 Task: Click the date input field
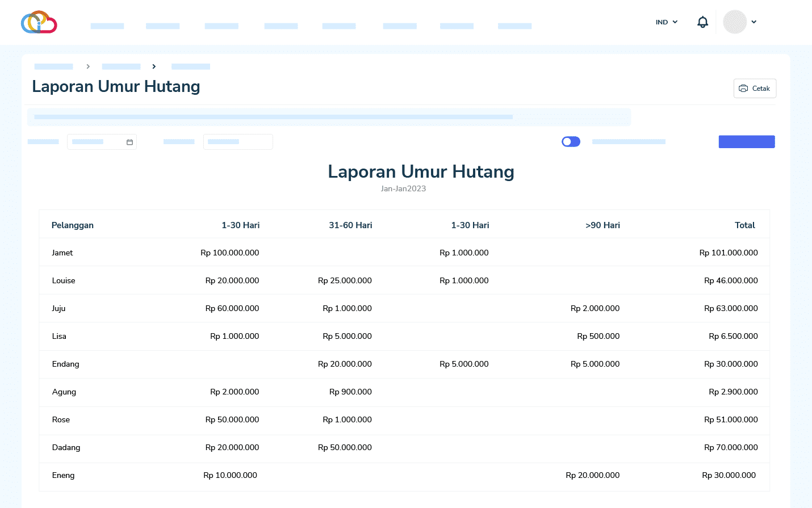point(95,142)
